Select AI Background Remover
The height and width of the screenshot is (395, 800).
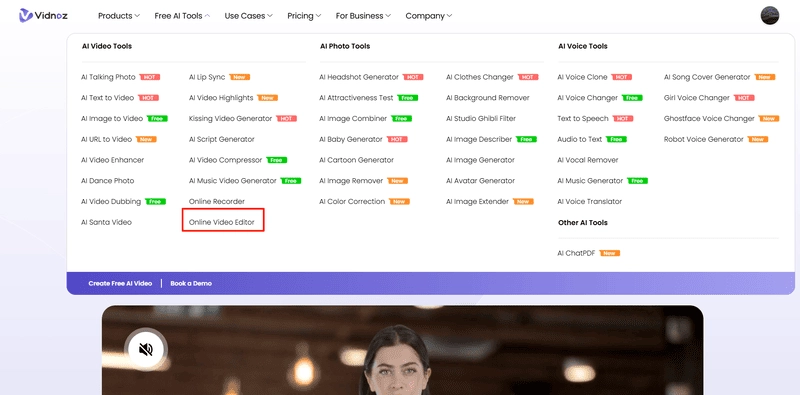488,97
